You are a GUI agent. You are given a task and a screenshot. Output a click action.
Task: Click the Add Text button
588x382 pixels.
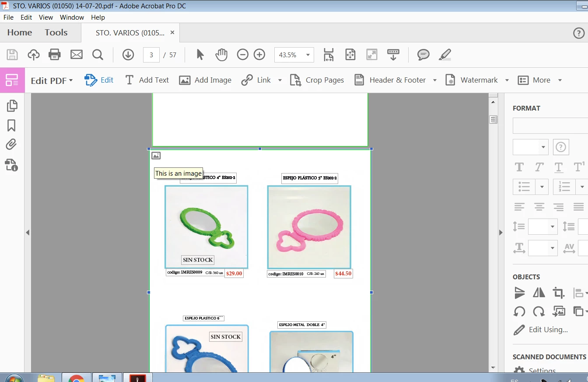[147, 80]
